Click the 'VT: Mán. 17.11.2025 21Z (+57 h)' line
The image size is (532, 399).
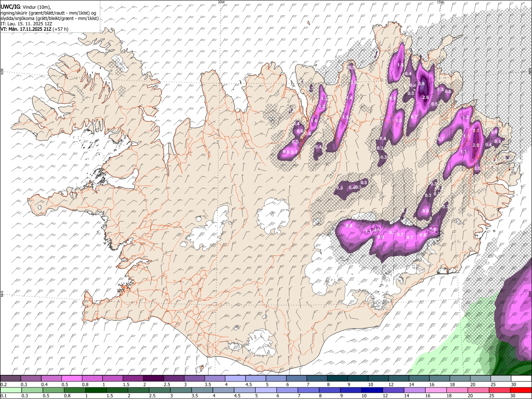tap(34, 29)
